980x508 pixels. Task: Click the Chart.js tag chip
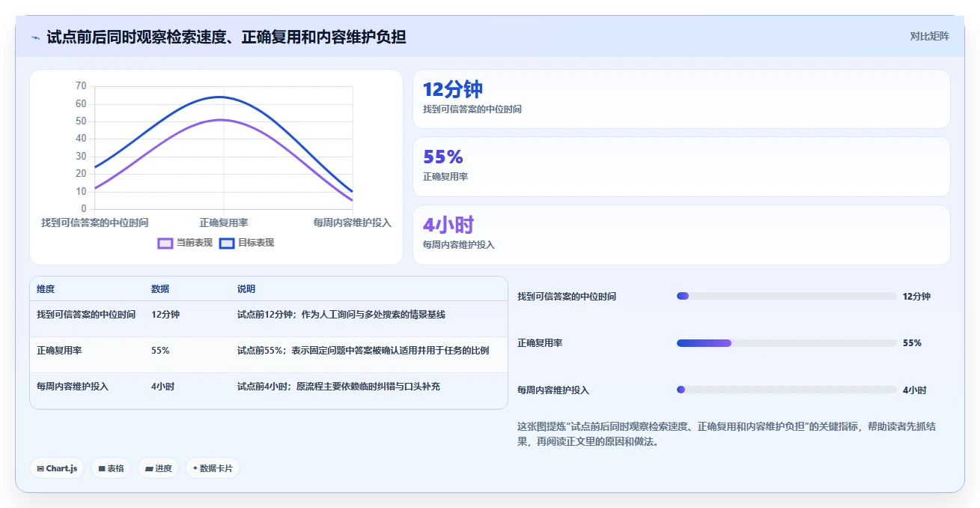click(x=58, y=468)
